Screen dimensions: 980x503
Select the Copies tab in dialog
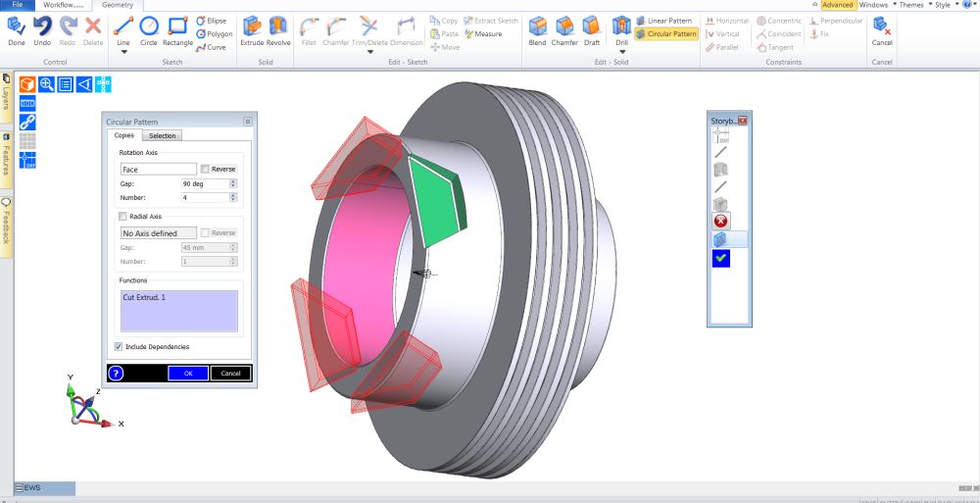click(x=124, y=135)
